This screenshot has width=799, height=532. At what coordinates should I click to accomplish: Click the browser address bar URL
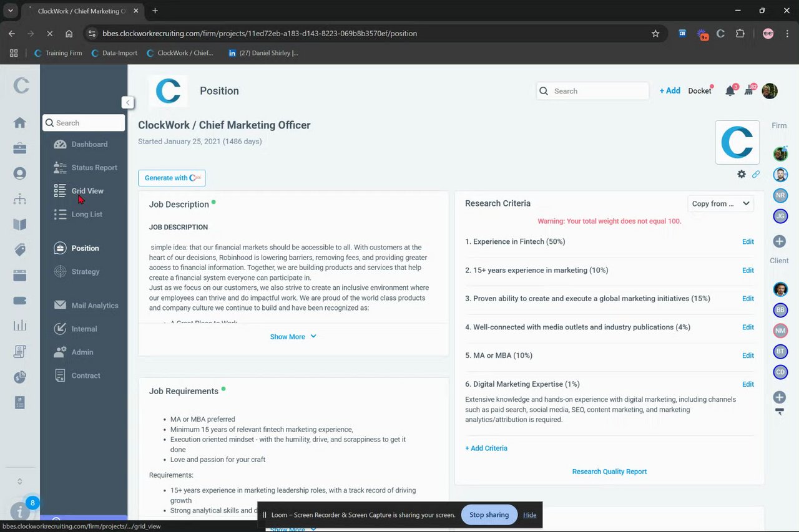[x=260, y=34]
